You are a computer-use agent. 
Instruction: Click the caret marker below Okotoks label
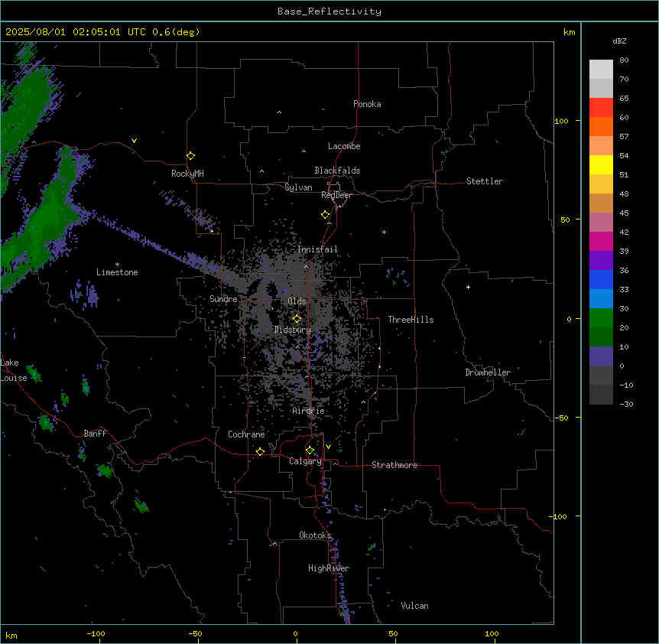click(275, 544)
